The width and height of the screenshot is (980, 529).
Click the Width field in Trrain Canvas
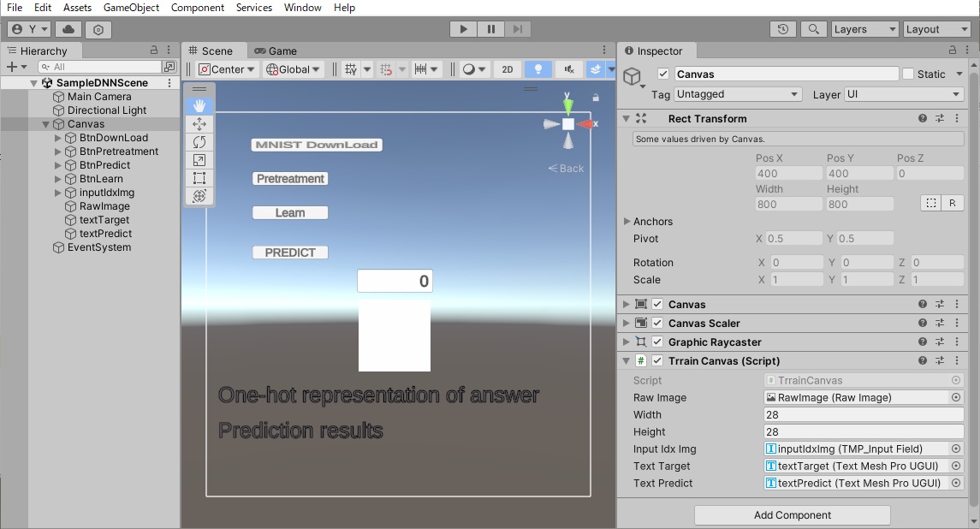pos(863,415)
